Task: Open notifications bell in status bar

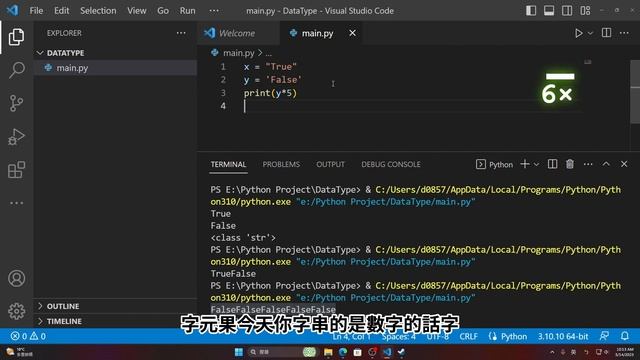Action: pyautogui.click(x=624, y=336)
